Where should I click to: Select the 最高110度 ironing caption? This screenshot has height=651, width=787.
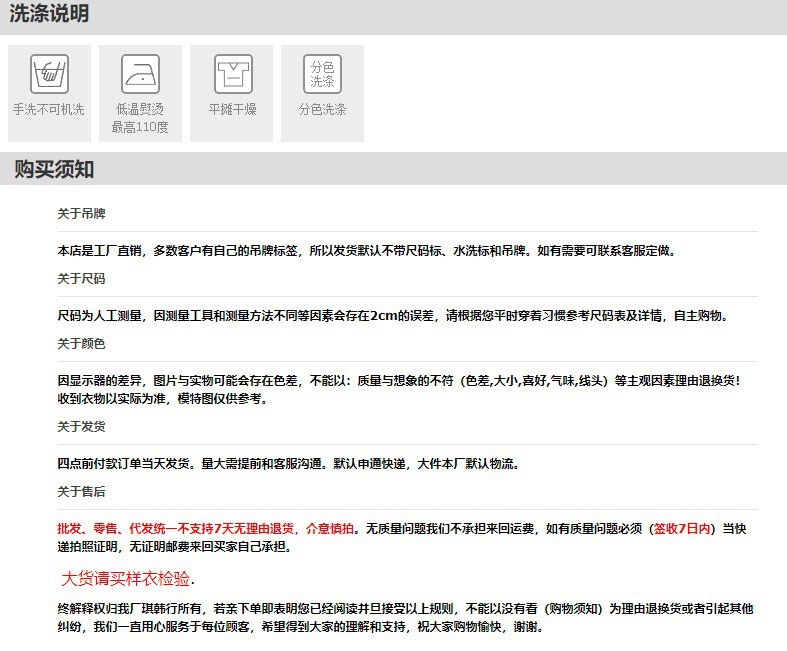(x=140, y=127)
